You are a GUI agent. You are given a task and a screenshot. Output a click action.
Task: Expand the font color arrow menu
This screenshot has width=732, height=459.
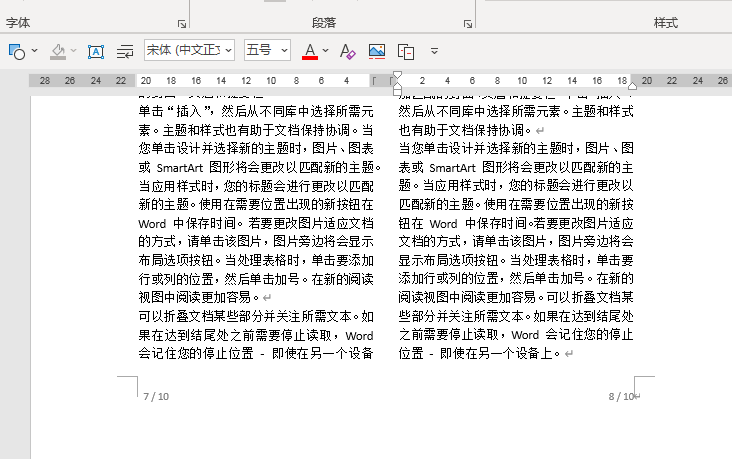[327, 50]
